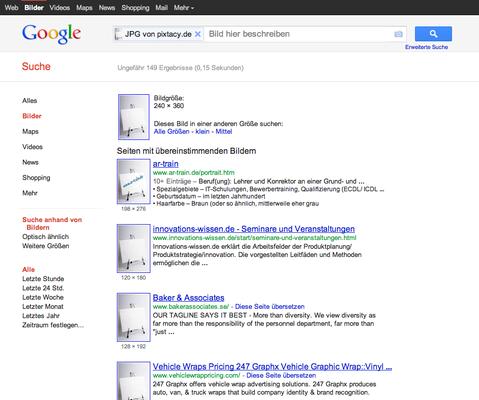The width and height of the screenshot is (479, 400).
Task: Click 'Zeitraum festlegen...' option
Action: click(x=53, y=325)
